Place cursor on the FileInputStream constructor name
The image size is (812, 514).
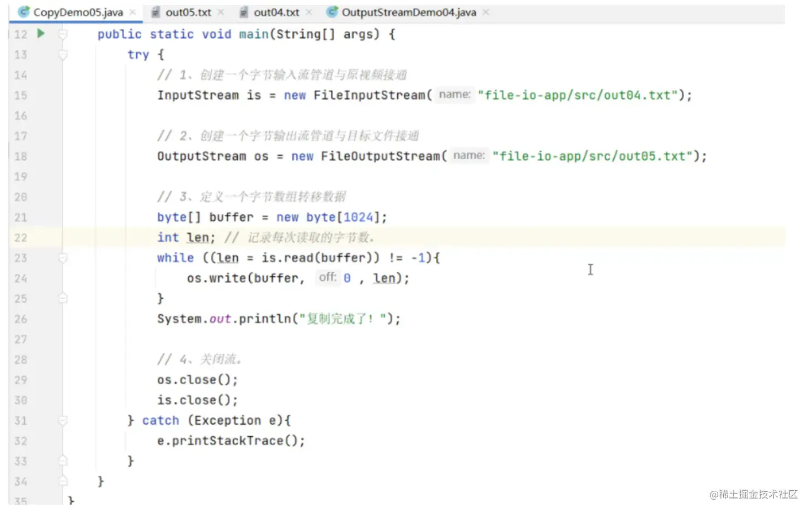370,96
